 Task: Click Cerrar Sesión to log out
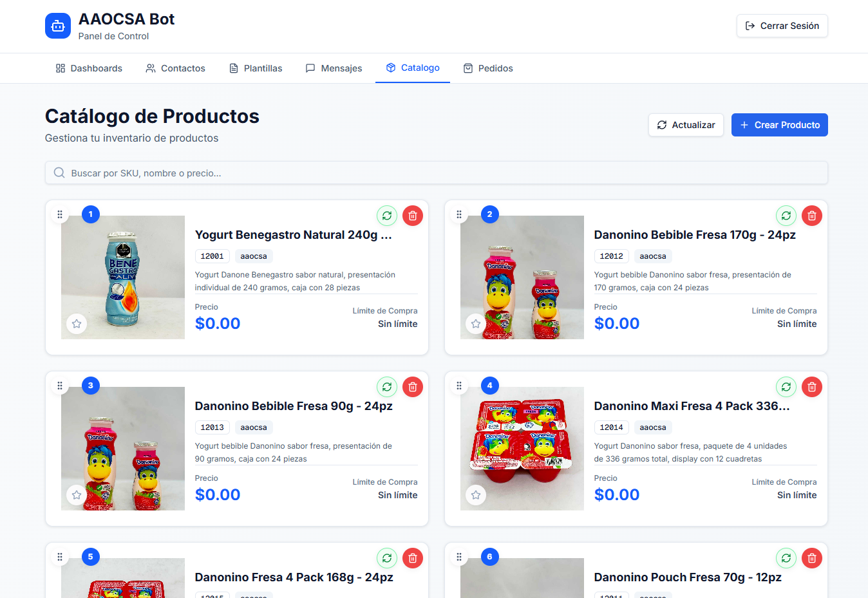(x=782, y=26)
